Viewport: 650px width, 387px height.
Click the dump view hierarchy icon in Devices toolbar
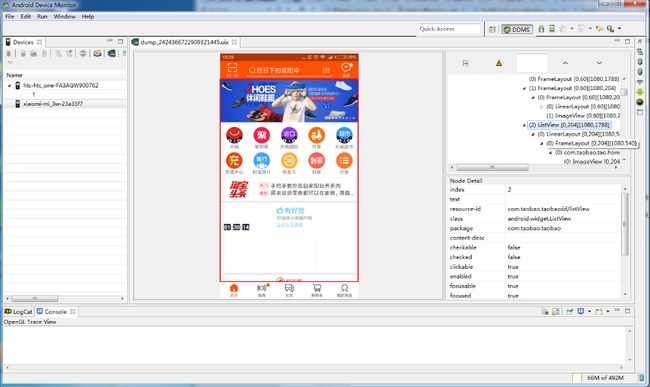coord(112,53)
